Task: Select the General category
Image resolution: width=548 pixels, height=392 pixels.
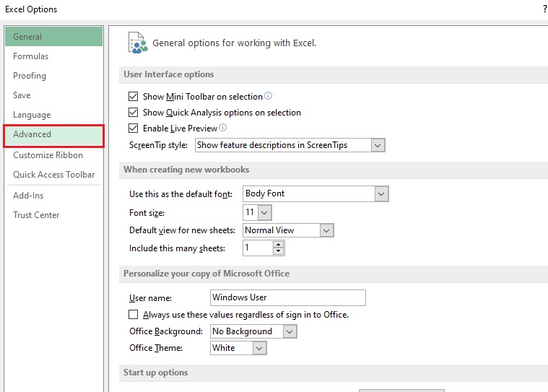Action: (x=54, y=36)
